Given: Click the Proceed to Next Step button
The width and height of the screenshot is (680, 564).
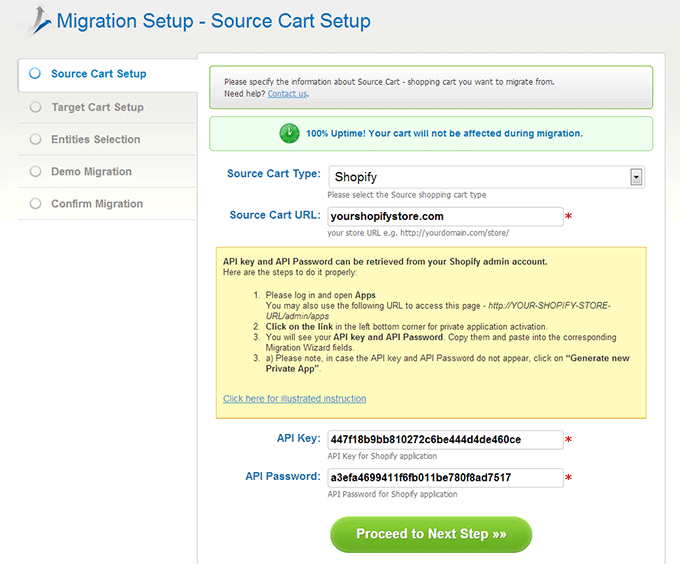Looking at the screenshot, I should coord(431,534).
